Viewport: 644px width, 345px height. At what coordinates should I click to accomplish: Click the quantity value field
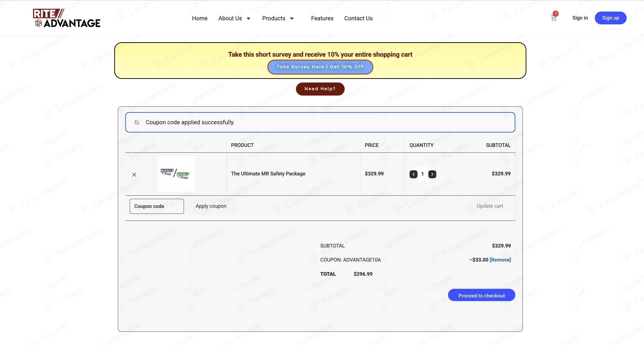(x=423, y=174)
